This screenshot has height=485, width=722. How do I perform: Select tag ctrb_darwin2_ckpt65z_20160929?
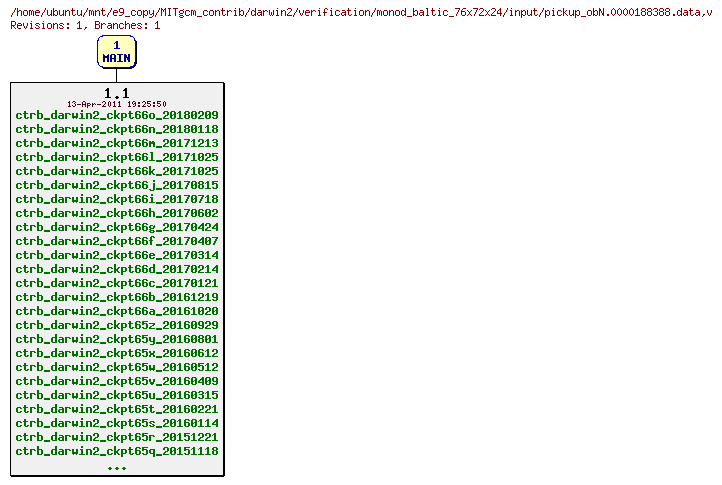[x=117, y=325]
